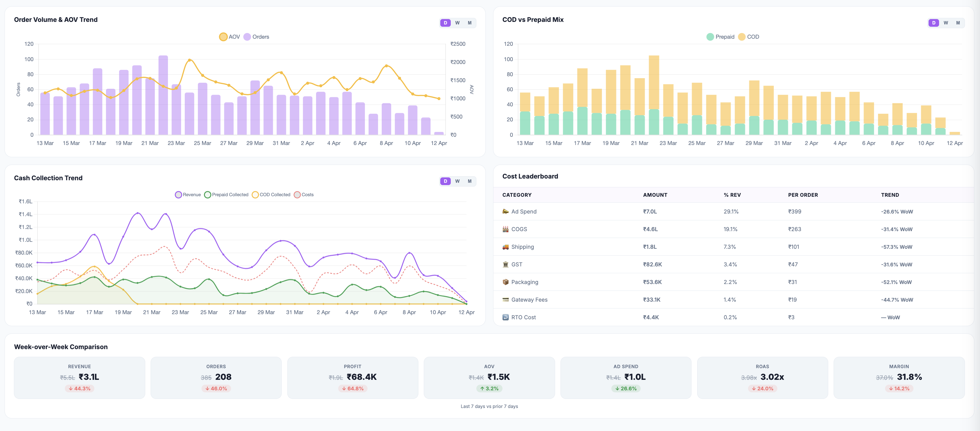Viewport: 980px width, 431px height.
Task: Click the 26.6% ad spend decrease badge
Action: pyautogui.click(x=626, y=389)
